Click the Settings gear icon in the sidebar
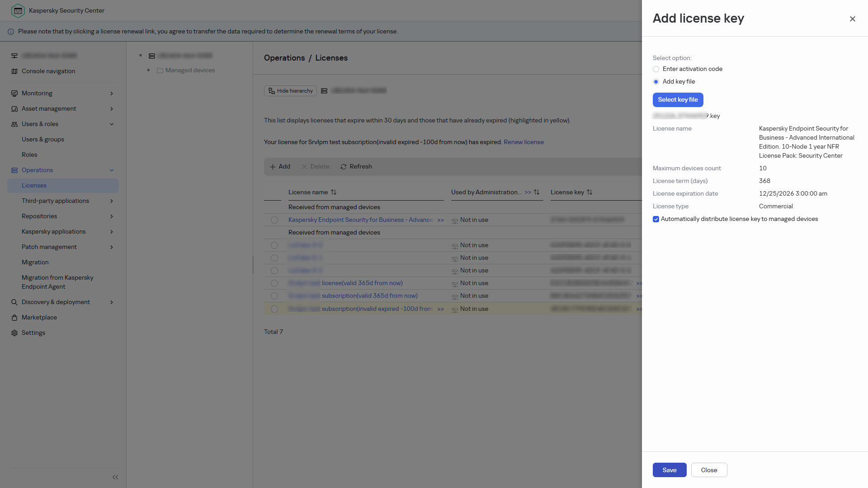The image size is (868, 488). pos(14,333)
